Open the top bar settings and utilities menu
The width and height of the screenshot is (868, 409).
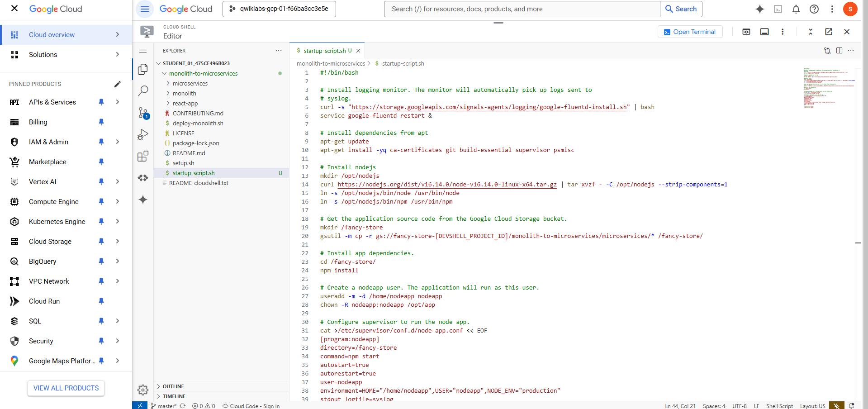pyautogui.click(x=832, y=9)
